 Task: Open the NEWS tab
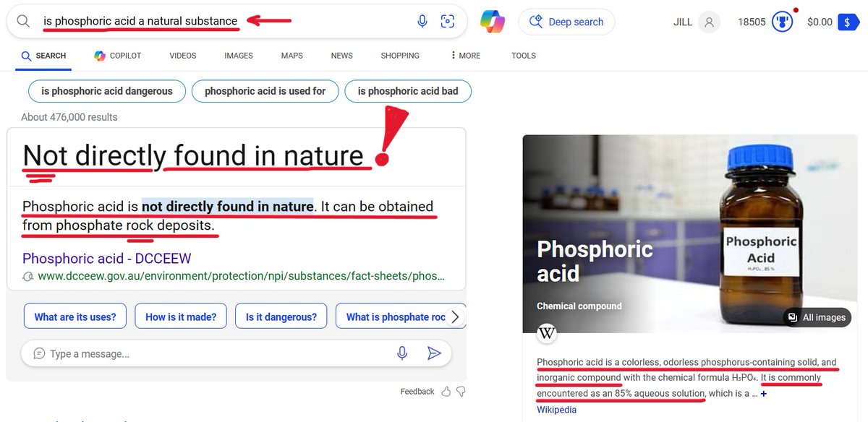coord(342,56)
